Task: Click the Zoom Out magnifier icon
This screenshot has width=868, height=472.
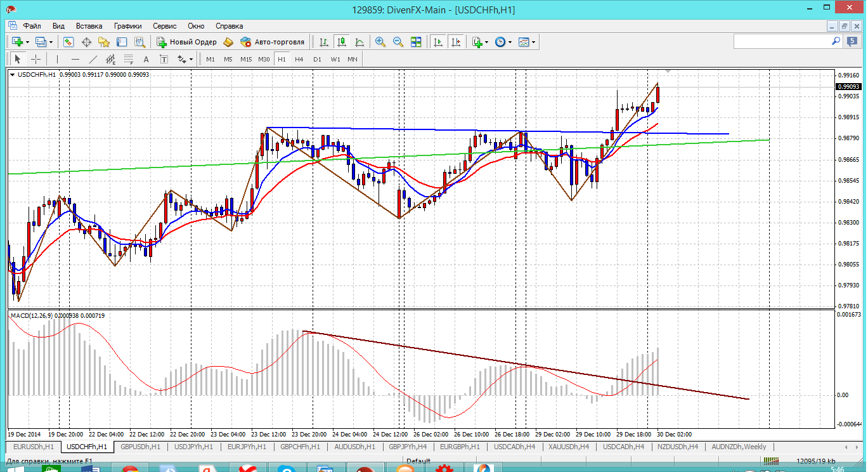Action: point(398,42)
